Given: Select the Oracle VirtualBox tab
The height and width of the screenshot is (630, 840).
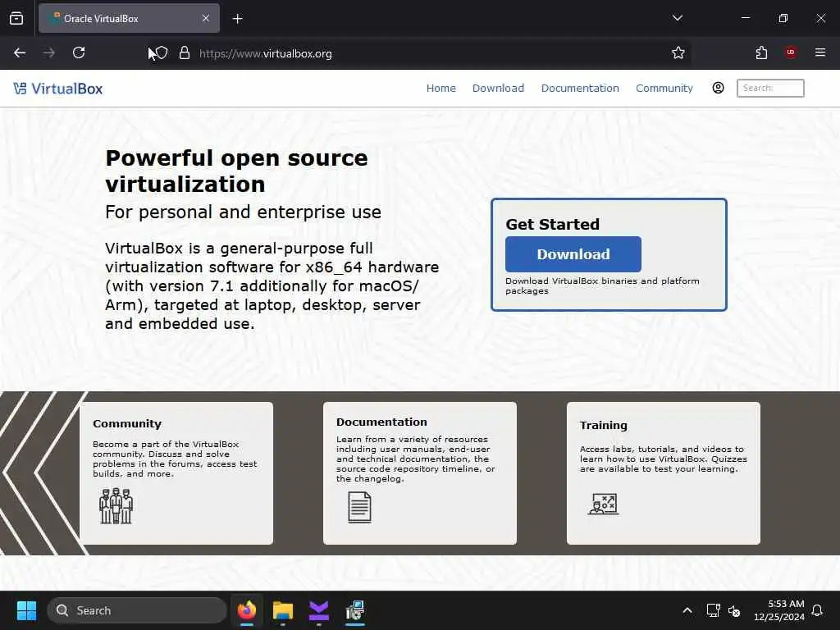Looking at the screenshot, I should tap(129, 18).
